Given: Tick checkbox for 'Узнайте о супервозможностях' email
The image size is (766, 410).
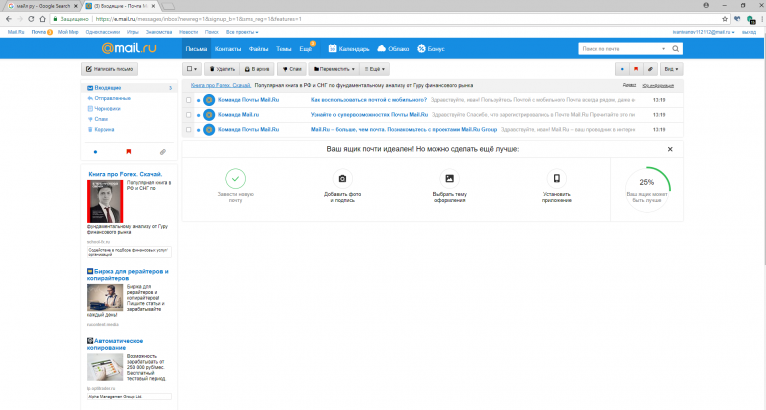Looking at the screenshot, I should pyautogui.click(x=188, y=115).
